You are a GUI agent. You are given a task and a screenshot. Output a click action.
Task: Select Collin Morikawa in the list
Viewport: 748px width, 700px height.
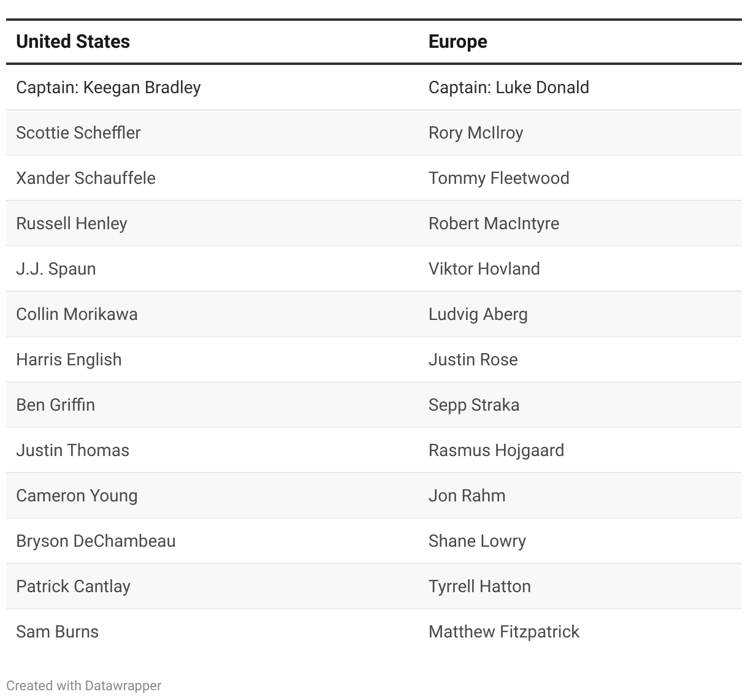(77, 314)
